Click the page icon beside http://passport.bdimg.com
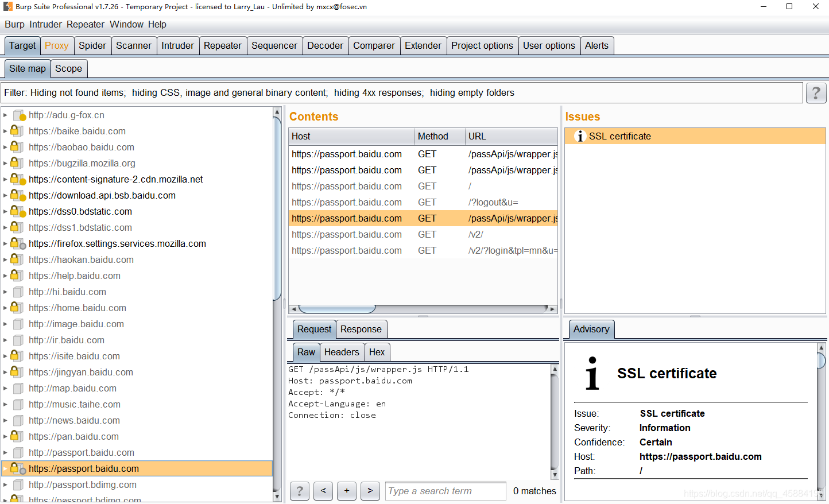 click(18, 484)
